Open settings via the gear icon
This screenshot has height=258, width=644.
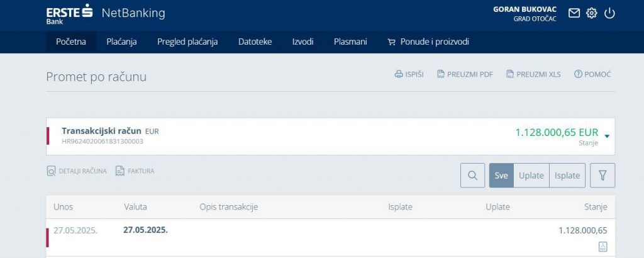(591, 13)
